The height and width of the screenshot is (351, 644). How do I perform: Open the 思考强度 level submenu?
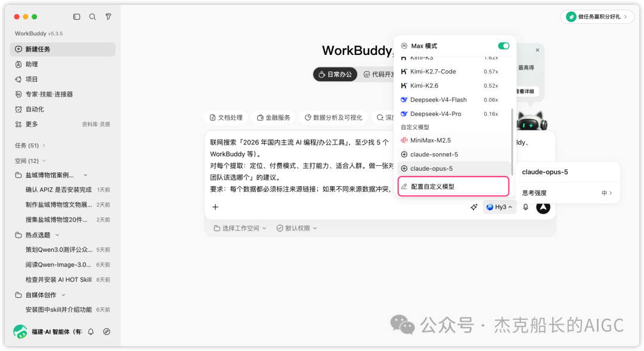[567, 193]
